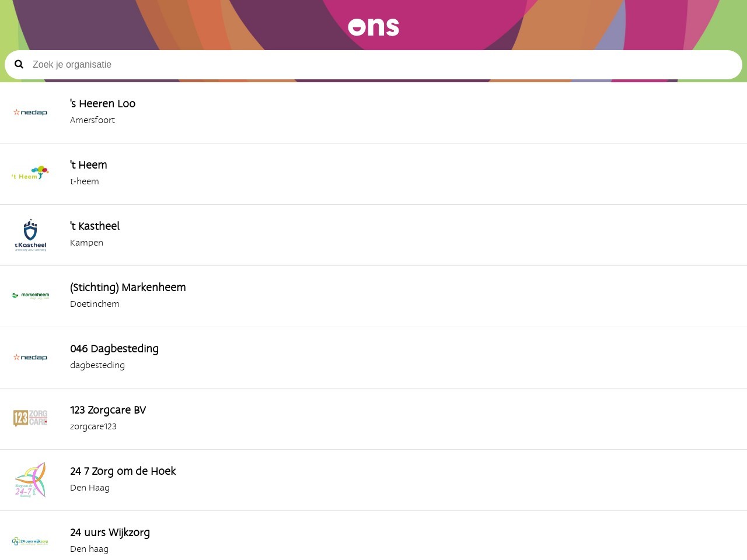747x560 pixels.
Task: Select 24 7 Zorg om de Hoek
Action: (373, 480)
